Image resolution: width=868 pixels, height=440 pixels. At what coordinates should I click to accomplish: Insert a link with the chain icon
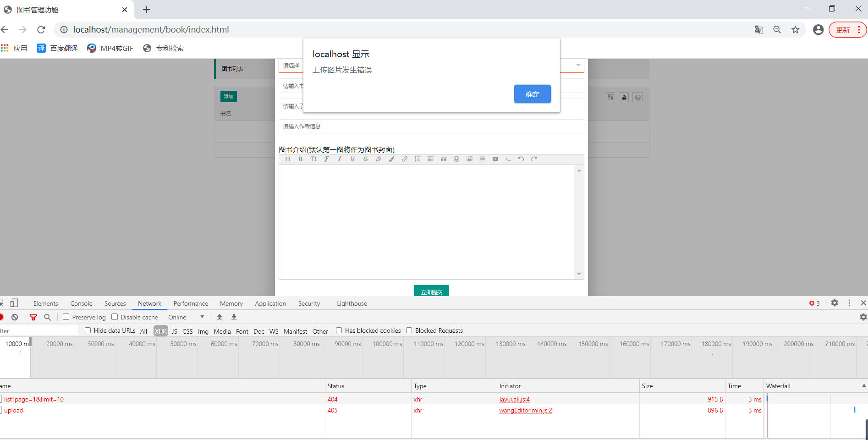coord(404,159)
